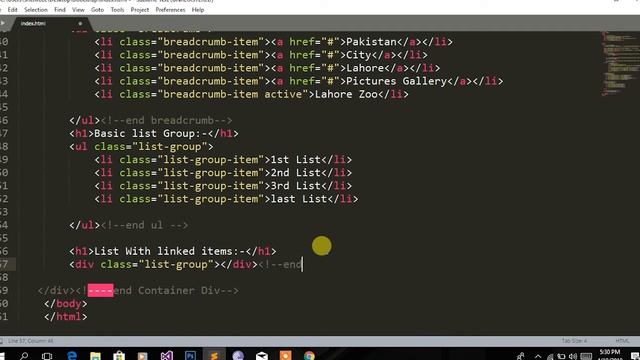Open Task View on the taskbar
The image size is (640, 360).
pos(47,356)
